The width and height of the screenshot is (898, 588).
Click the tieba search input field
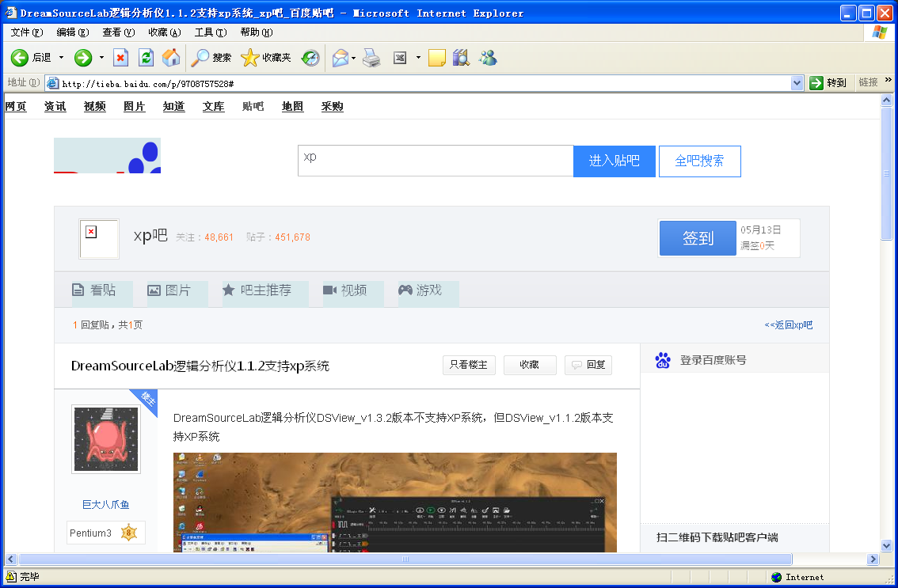(436, 161)
